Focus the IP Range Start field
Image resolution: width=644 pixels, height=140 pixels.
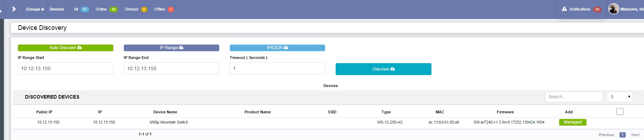(66, 68)
